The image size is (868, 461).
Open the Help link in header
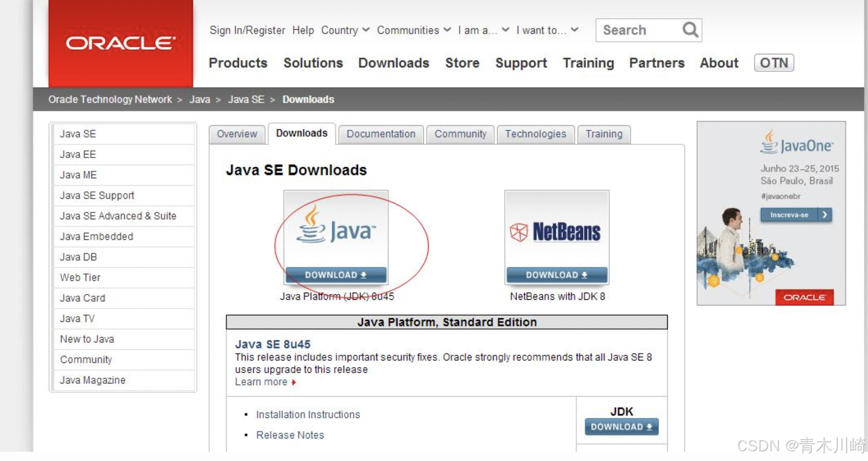303,30
